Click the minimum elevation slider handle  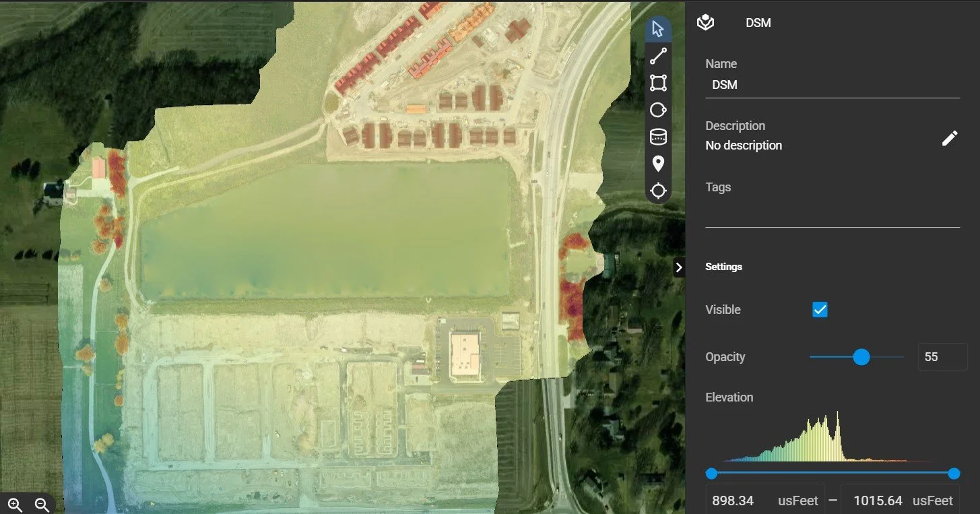click(x=711, y=474)
